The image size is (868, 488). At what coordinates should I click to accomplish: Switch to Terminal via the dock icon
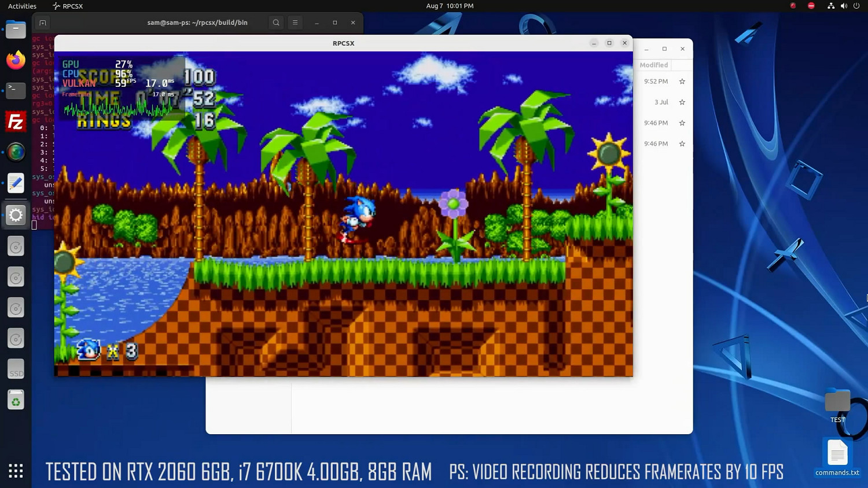click(x=16, y=90)
